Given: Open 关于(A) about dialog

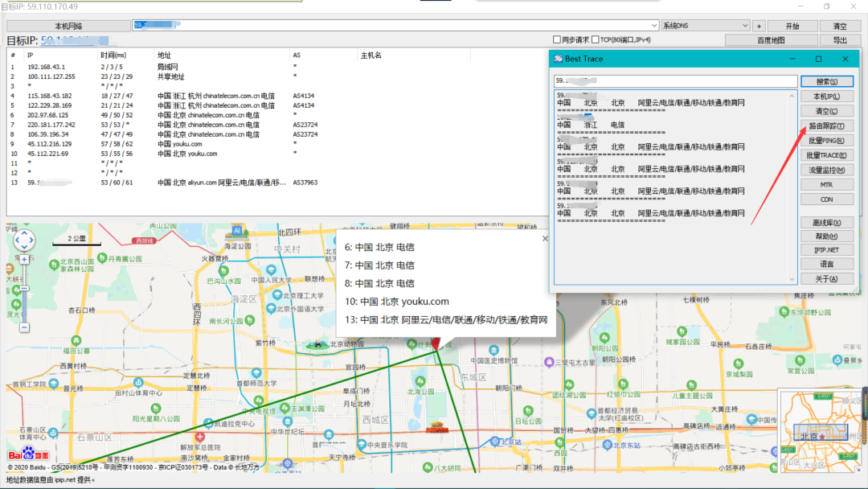Looking at the screenshot, I should coord(826,278).
